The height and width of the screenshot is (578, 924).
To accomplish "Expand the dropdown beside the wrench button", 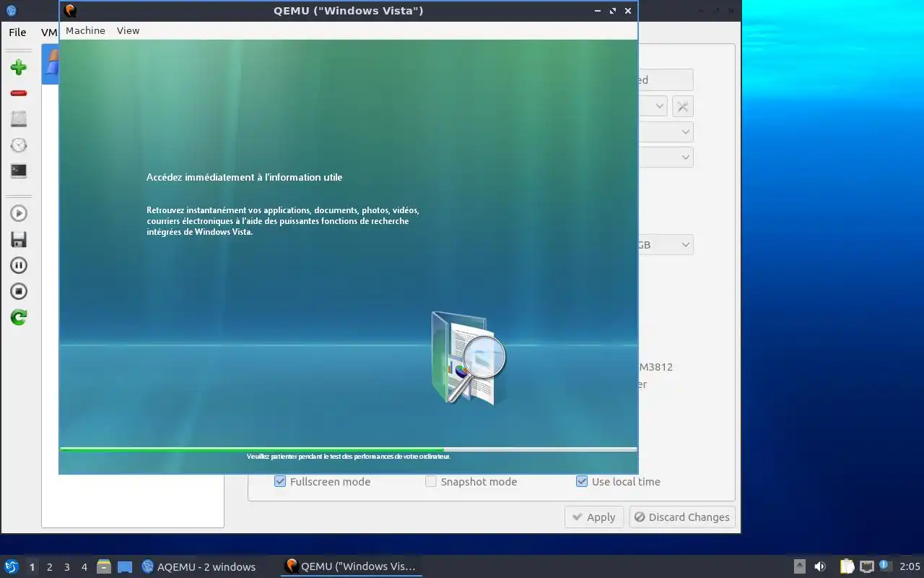I will pos(653,106).
